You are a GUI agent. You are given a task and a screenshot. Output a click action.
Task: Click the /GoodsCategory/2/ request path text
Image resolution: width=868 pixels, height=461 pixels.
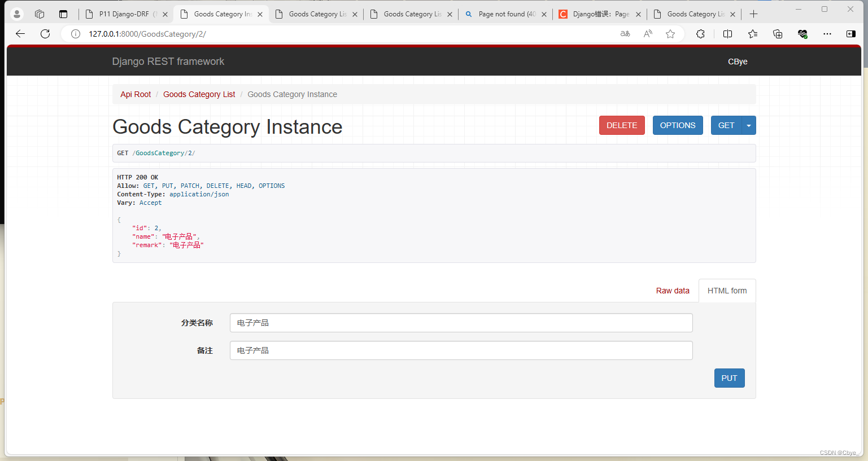click(x=164, y=153)
